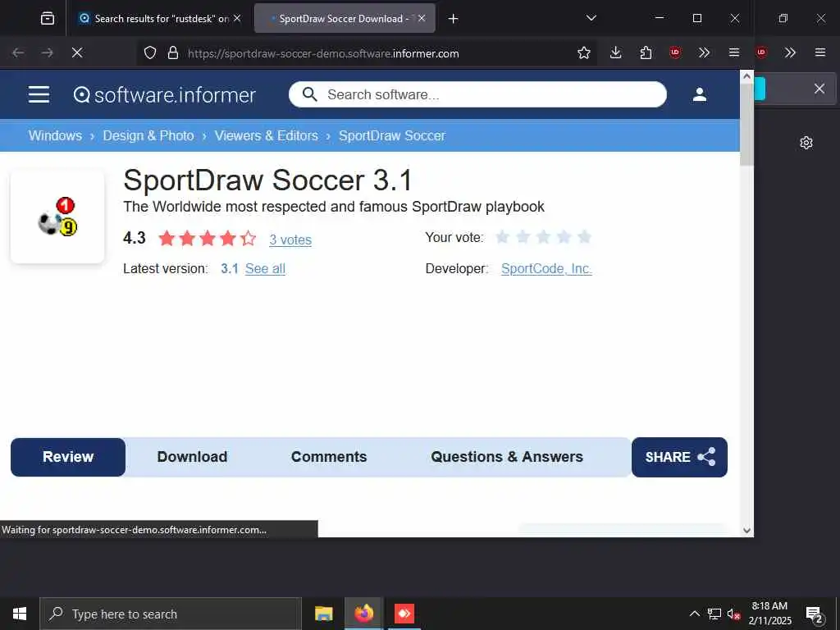Close the background window's panel with X

pyautogui.click(x=819, y=89)
